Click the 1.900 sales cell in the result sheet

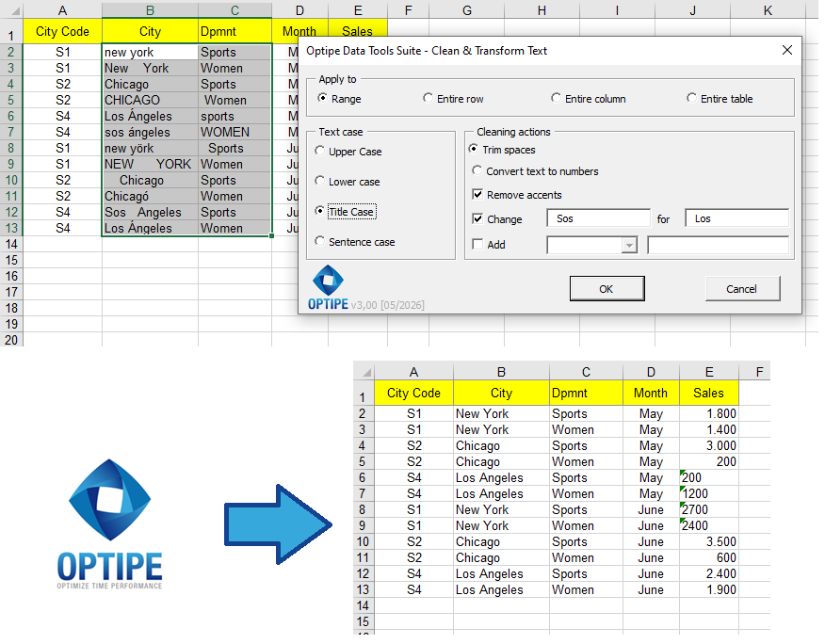point(709,589)
